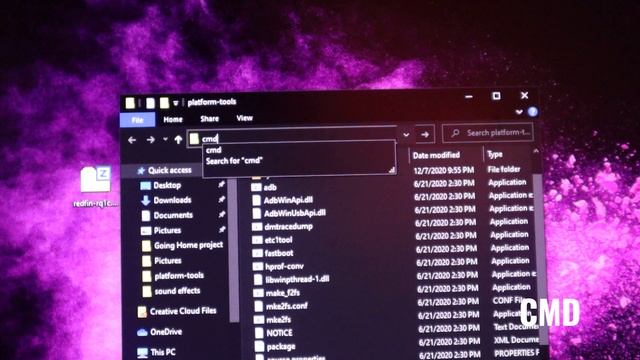
Task: Click the Back navigation arrow
Action: pyautogui.click(x=131, y=140)
